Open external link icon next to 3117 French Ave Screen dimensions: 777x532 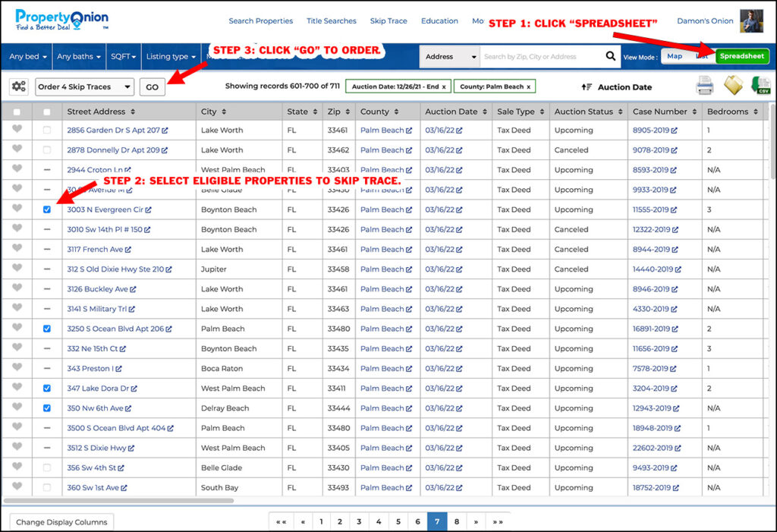[x=127, y=250]
